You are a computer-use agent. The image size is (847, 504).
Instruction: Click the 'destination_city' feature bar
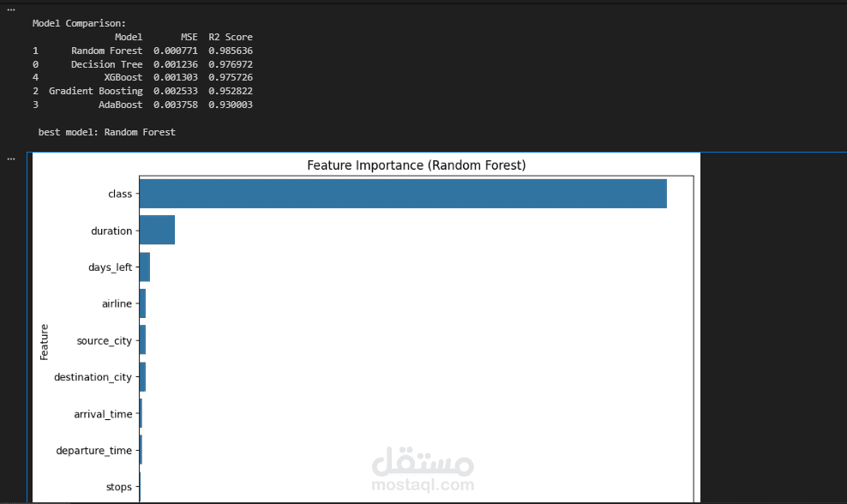pos(142,376)
